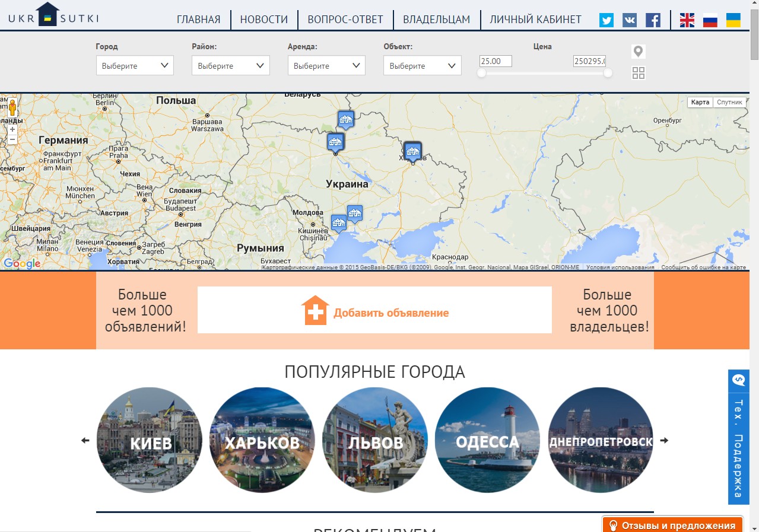Open the Аренда dropdown
The image size is (759, 532).
326,65
